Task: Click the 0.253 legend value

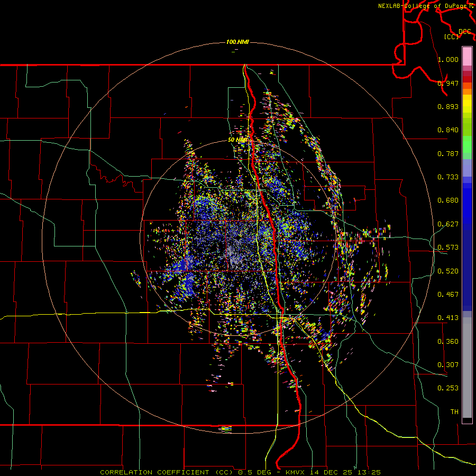Action: pos(448,388)
